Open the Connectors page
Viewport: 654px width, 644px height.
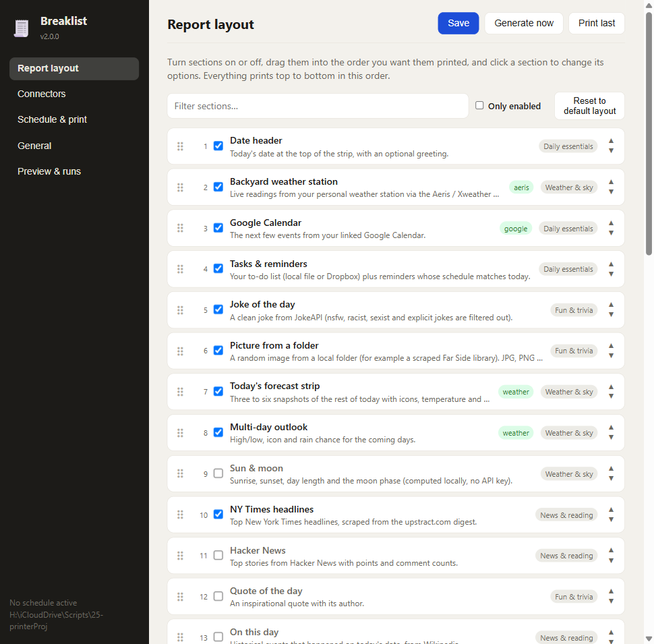coord(73,94)
